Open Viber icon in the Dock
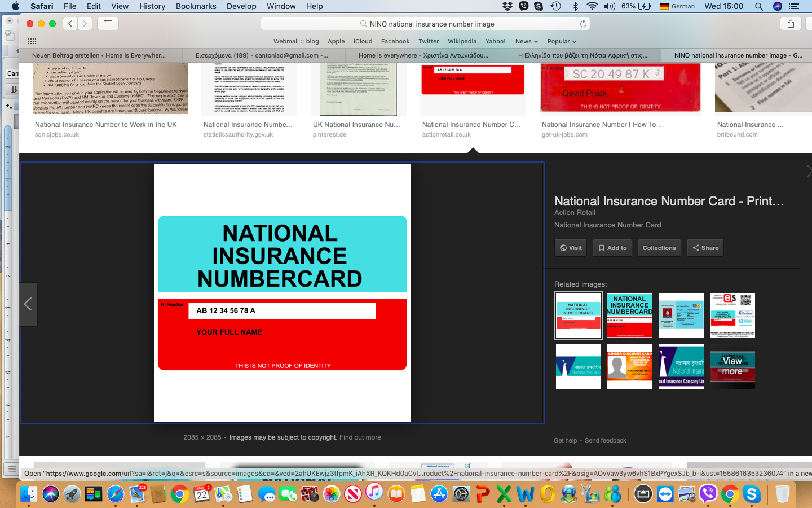The height and width of the screenshot is (508, 812). (708, 494)
